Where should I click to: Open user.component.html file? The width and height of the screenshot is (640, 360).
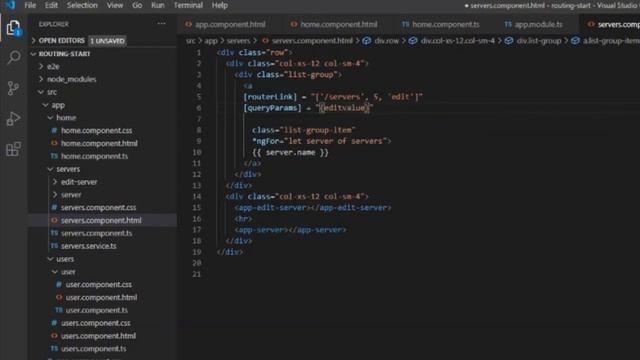point(101,297)
